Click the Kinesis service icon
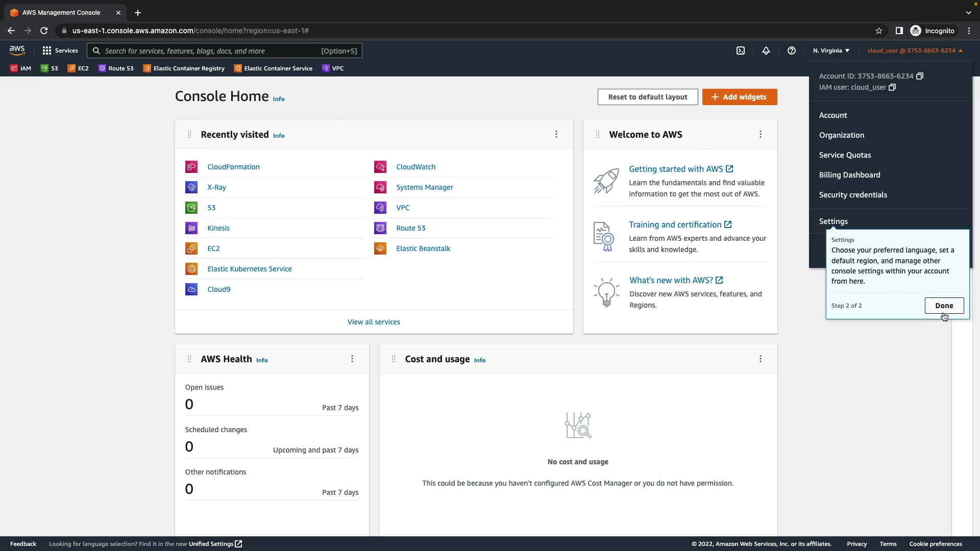980x551 pixels. pos(191,228)
